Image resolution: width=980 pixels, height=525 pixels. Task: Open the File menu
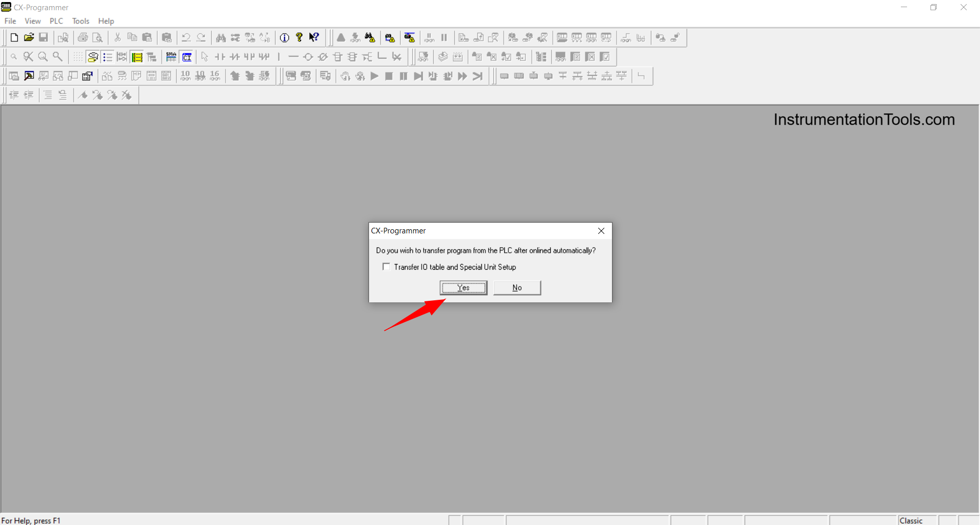coord(10,21)
